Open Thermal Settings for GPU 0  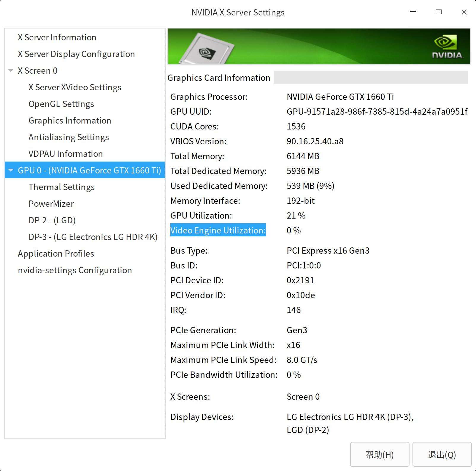[61, 187]
